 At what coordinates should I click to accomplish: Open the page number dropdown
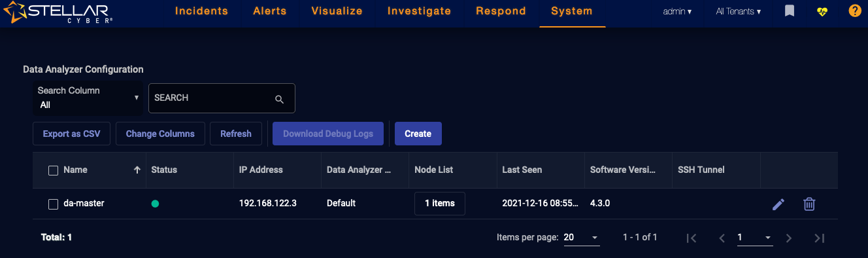tap(755, 238)
